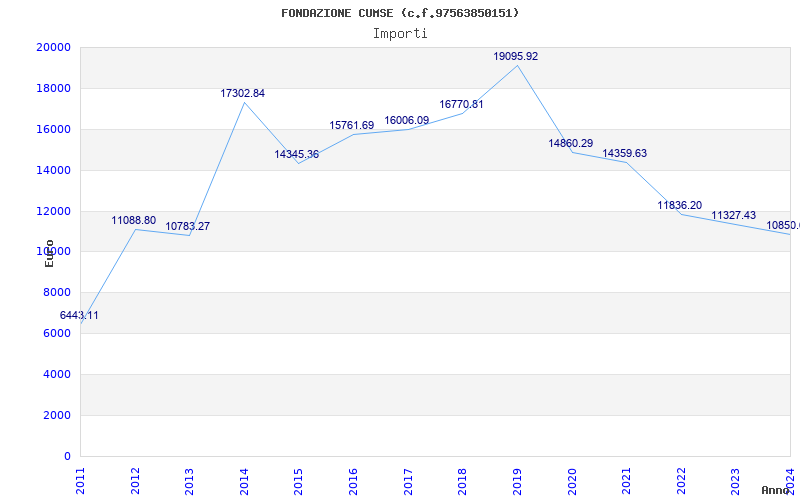
Task: Select the 14359.63 data label
Action: click(624, 153)
